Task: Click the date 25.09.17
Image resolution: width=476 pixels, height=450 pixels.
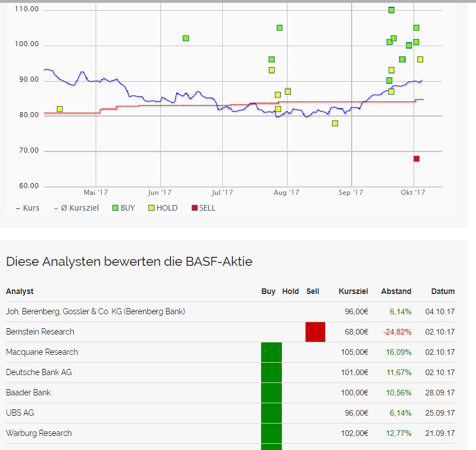Action: click(x=440, y=413)
